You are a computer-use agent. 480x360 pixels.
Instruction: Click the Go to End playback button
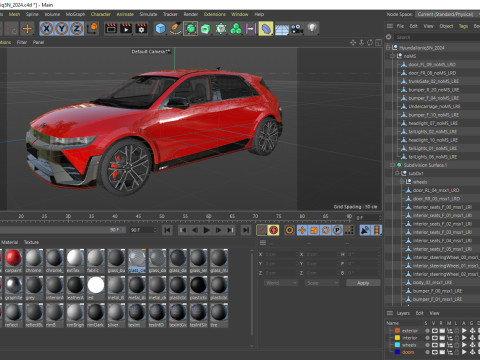pyautogui.click(x=246, y=230)
